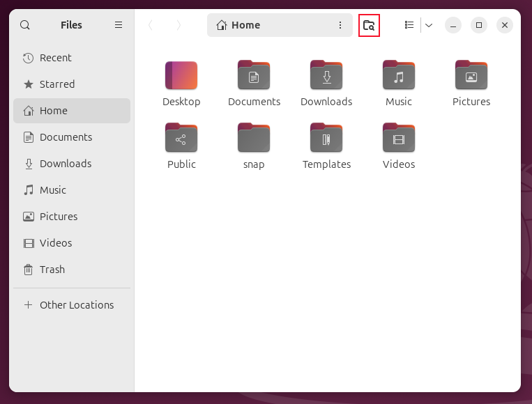The width and height of the screenshot is (532, 404).
Task: Select the Music folder icon in grid
Action: [399, 75]
